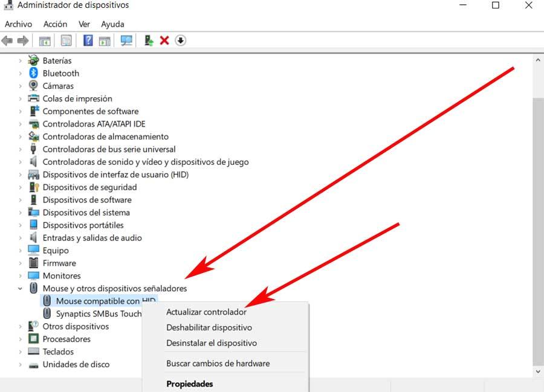The height and width of the screenshot is (392, 544).
Task: Click the Dispositivos de seguridad key icon
Action: click(34, 187)
